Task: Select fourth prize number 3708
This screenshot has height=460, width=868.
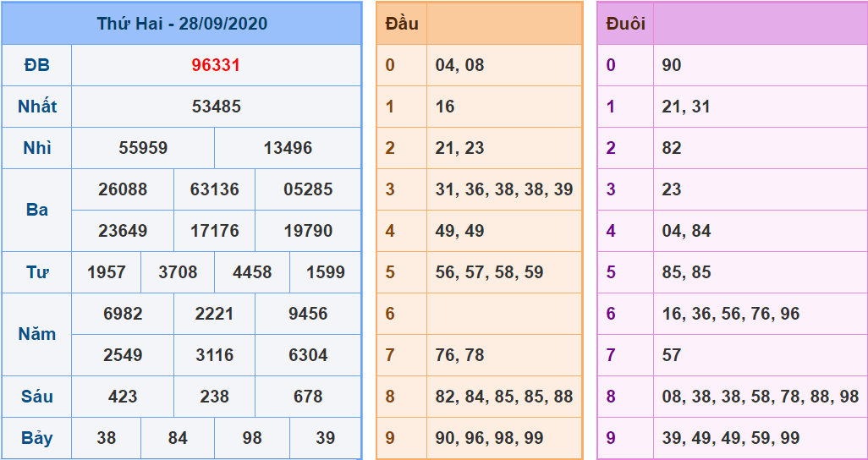Action: click(178, 272)
